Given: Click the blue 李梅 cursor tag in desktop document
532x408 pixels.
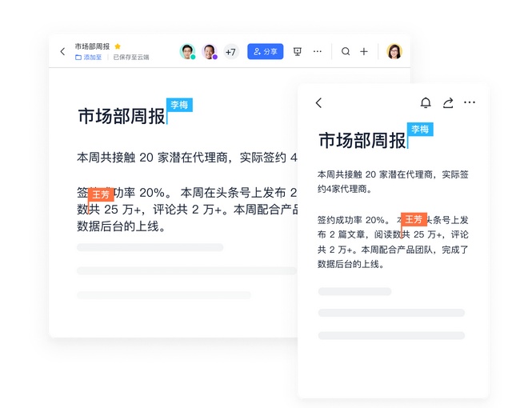Looking at the screenshot, I should (x=179, y=105).
